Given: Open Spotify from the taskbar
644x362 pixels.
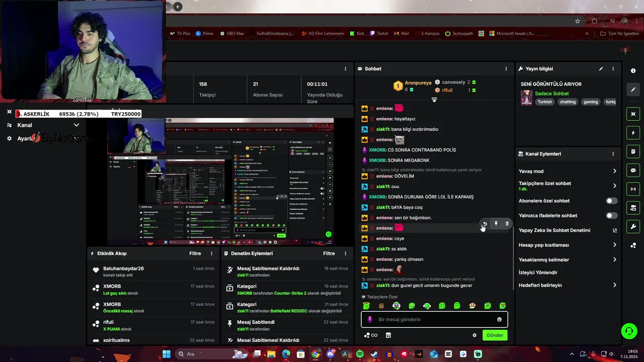Looking at the screenshot, I should click(x=360, y=354).
